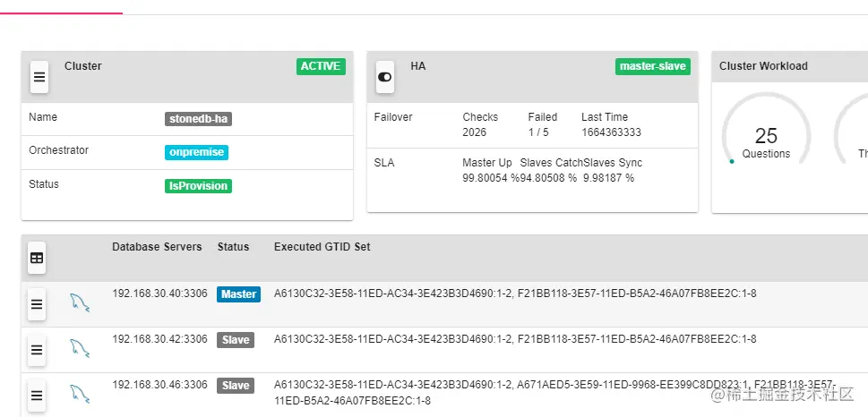Click the GTID set of 192.168.30.42 row
This screenshot has width=868, height=417.
click(515, 339)
